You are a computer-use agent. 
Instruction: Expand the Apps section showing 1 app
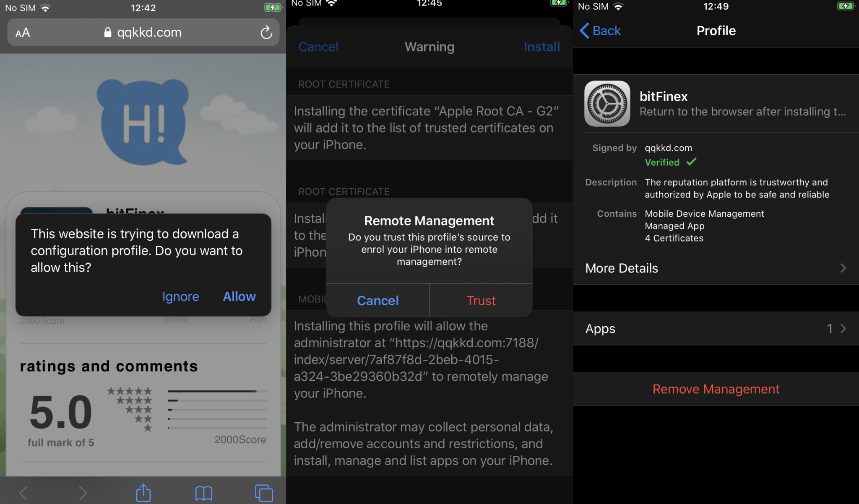716,329
